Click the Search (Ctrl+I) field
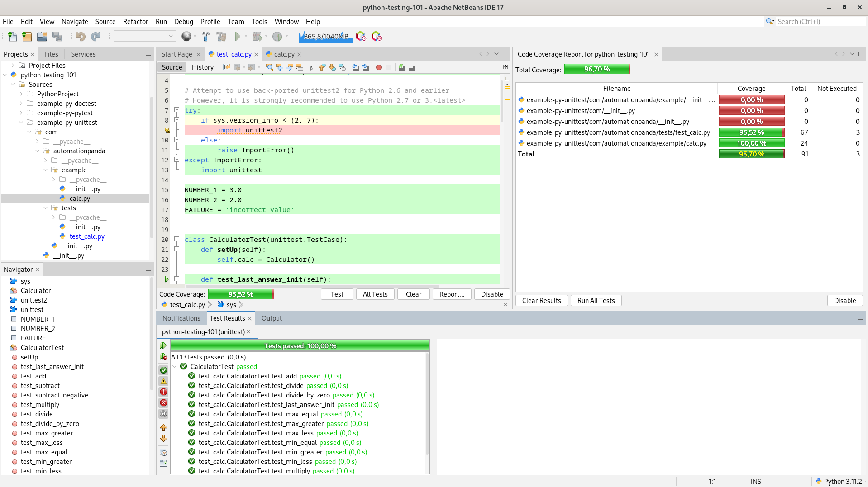This screenshot has height=487, width=868. (x=820, y=22)
